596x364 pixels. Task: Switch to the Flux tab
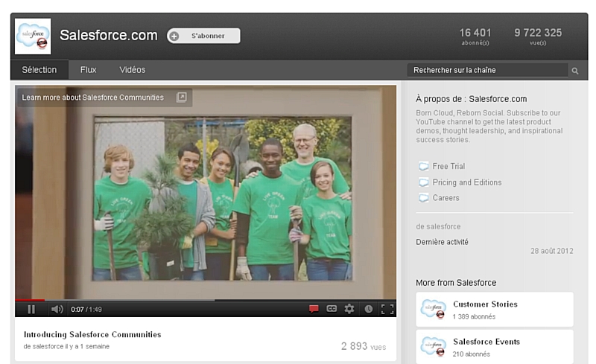(x=88, y=70)
